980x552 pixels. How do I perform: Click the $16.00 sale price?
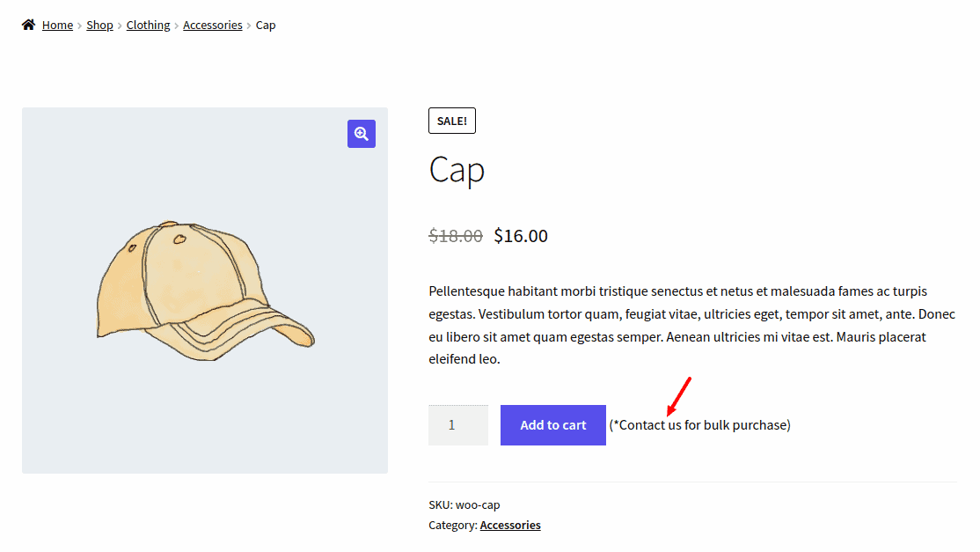[521, 236]
